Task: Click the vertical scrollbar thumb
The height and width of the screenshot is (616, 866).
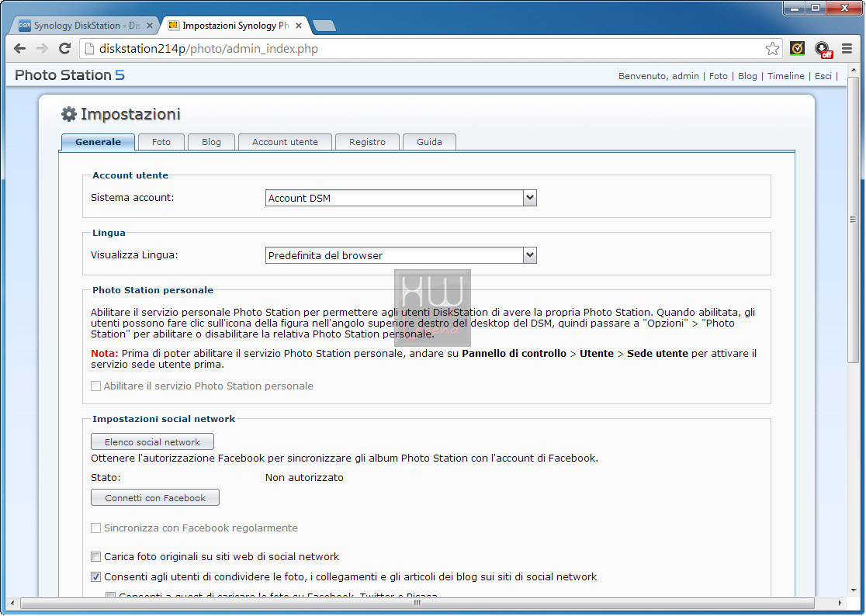Action: tap(854, 220)
